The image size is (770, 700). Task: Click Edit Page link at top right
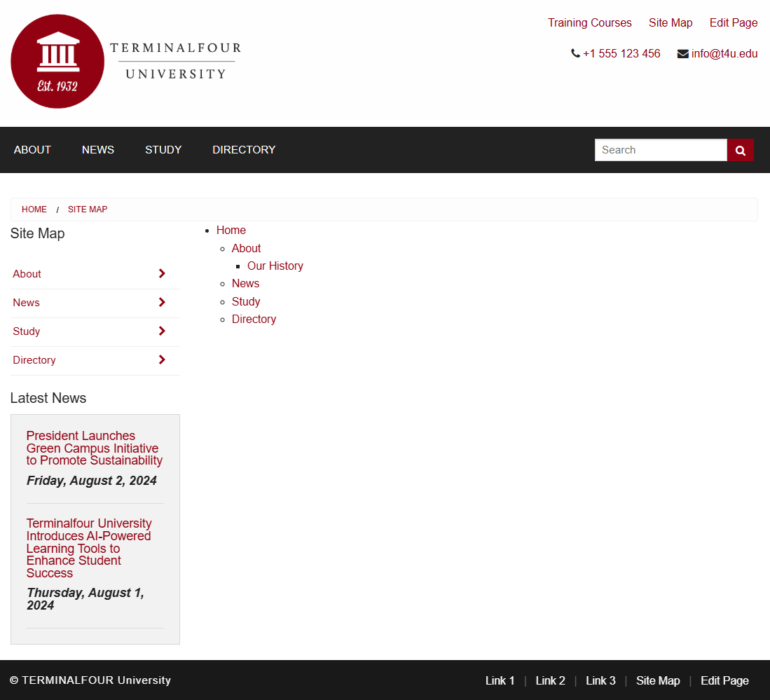(x=733, y=23)
